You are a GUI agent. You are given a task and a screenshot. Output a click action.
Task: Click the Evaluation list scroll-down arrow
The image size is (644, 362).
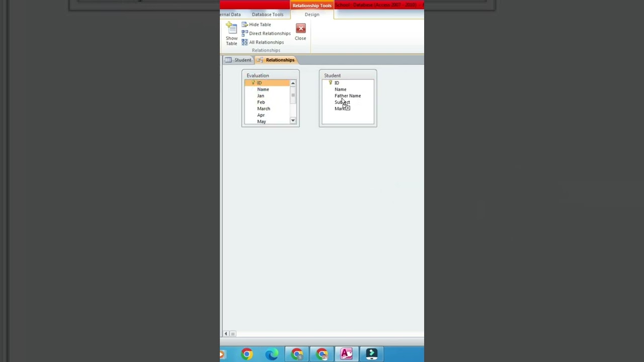click(293, 121)
